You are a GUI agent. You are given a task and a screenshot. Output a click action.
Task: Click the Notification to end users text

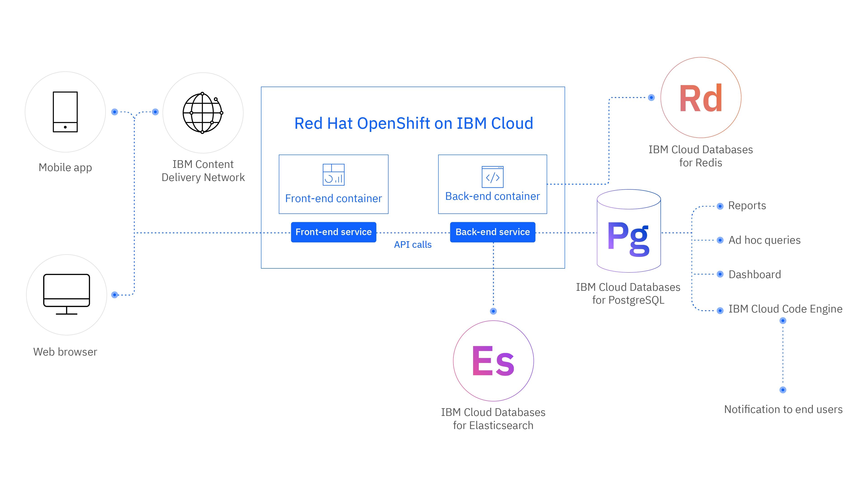click(x=783, y=409)
